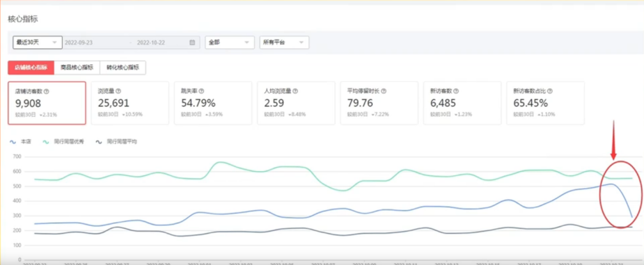Viewport: 644px width, 265px height.
Task: Click the help icon beside 新访客数
Action: (456, 92)
